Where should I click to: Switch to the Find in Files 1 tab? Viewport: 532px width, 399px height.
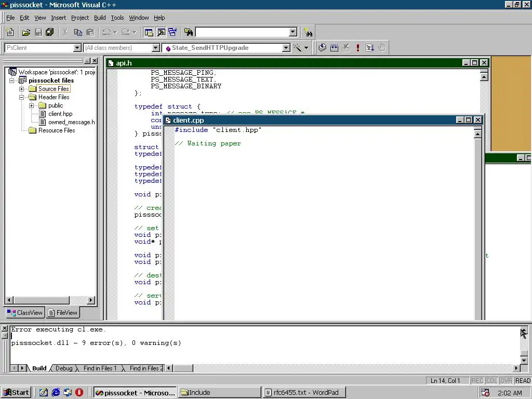click(x=100, y=368)
